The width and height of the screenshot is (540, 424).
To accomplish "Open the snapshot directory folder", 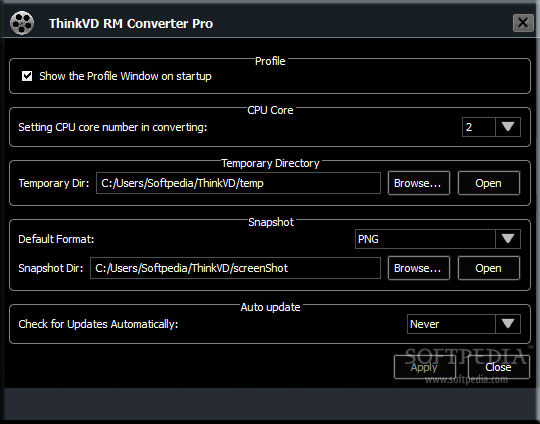I will (x=489, y=268).
